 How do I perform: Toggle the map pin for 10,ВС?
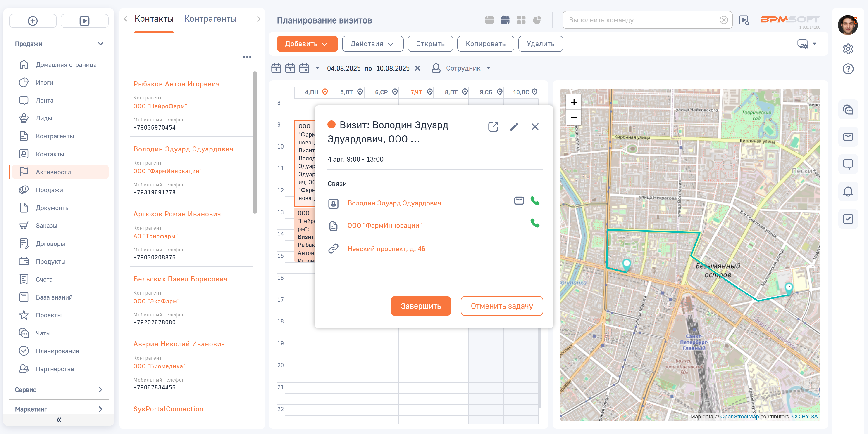pos(534,92)
